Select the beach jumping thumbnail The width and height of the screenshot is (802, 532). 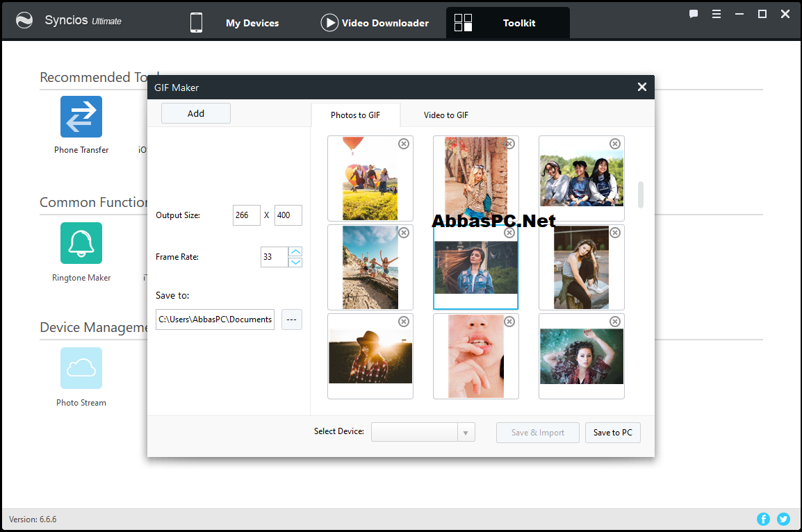coord(370,267)
